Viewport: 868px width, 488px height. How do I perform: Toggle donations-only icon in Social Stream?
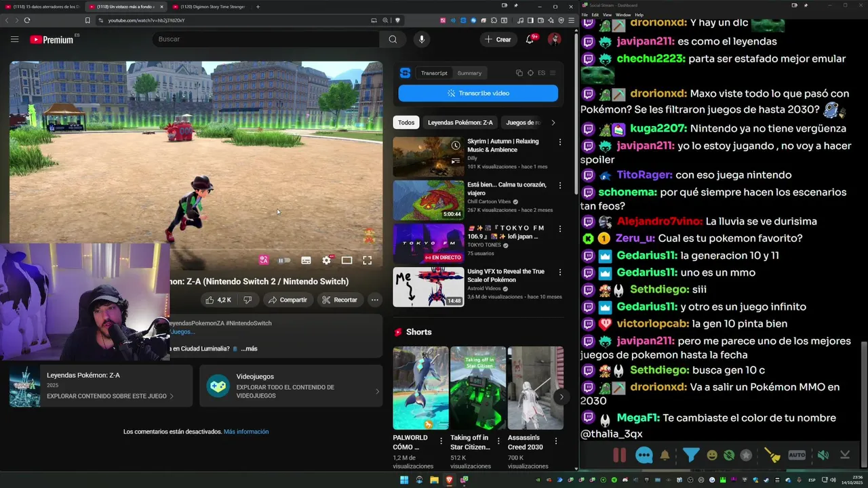coord(729,455)
